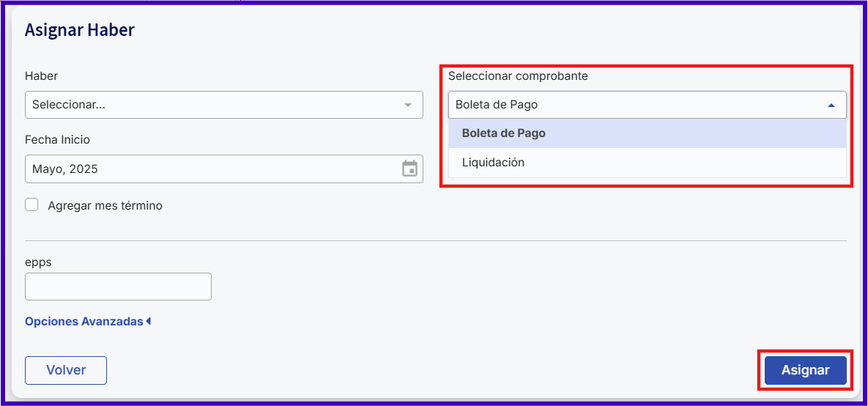Screen dimensions: 868x406
Task: Click the 'epps' field label
Action: click(x=38, y=262)
